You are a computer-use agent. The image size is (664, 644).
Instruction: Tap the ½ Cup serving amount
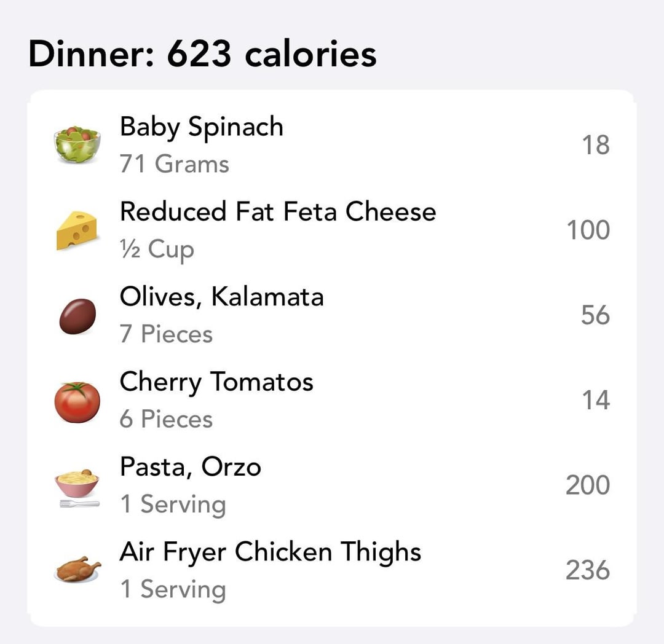click(157, 249)
